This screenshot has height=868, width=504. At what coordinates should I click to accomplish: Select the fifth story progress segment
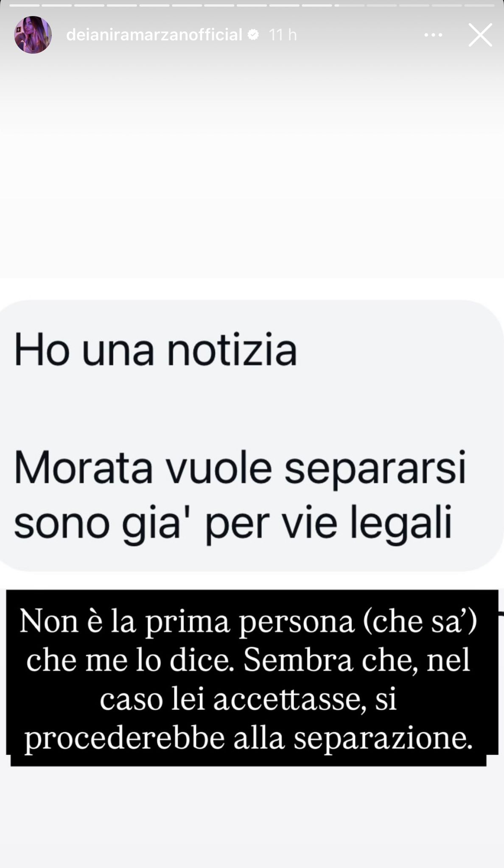click(154, 6)
